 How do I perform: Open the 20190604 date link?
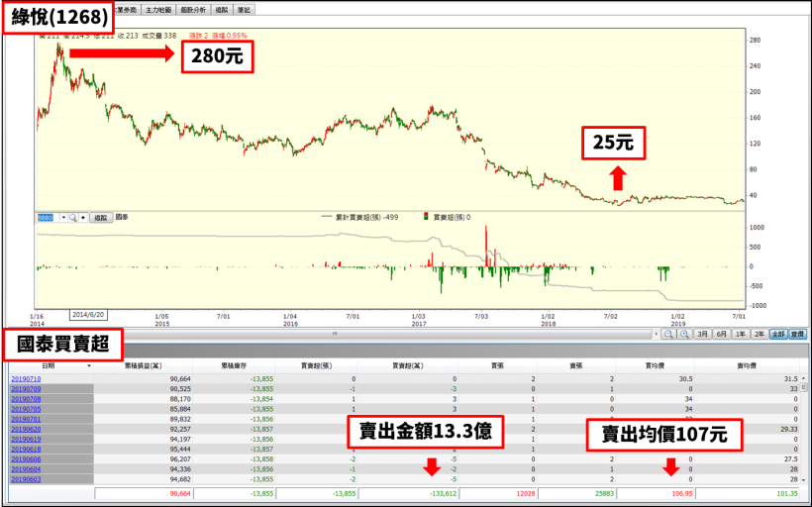point(26,469)
